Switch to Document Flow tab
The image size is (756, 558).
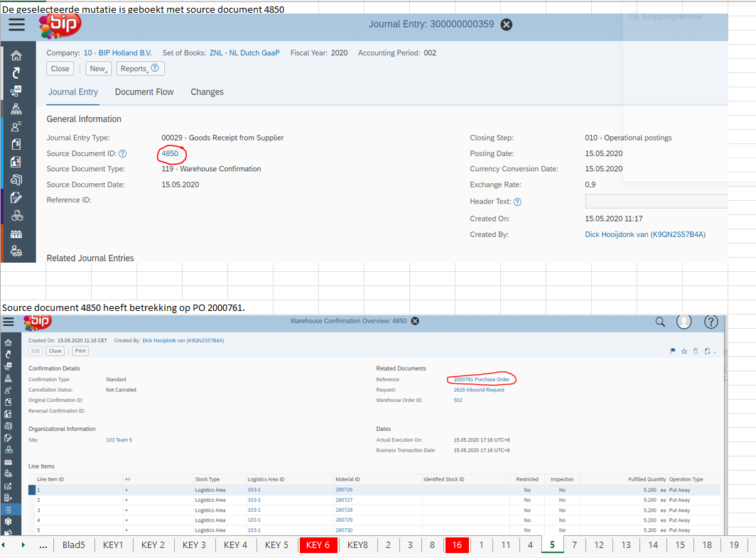tap(144, 92)
